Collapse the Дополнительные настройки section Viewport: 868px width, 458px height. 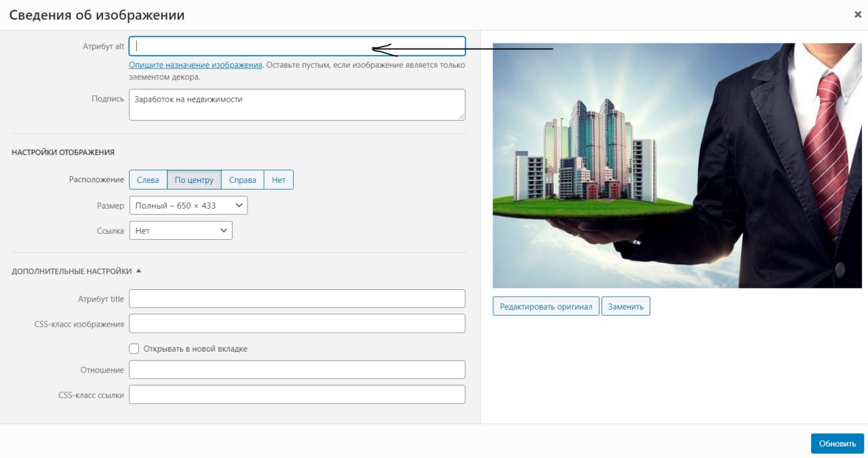pyautogui.click(x=76, y=271)
